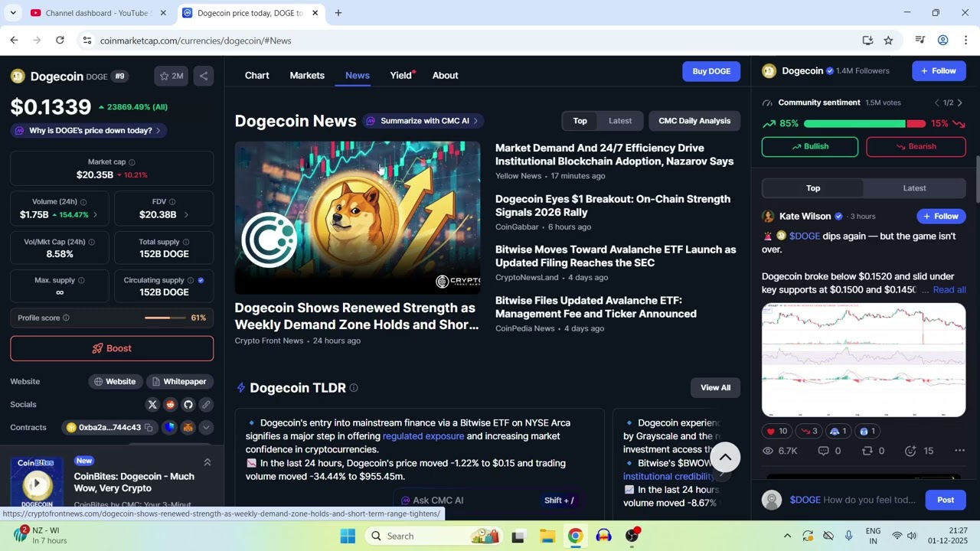Open Dogecoin Shows Renewed Strength article image
This screenshot has width=980, height=551.
pos(358,218)
